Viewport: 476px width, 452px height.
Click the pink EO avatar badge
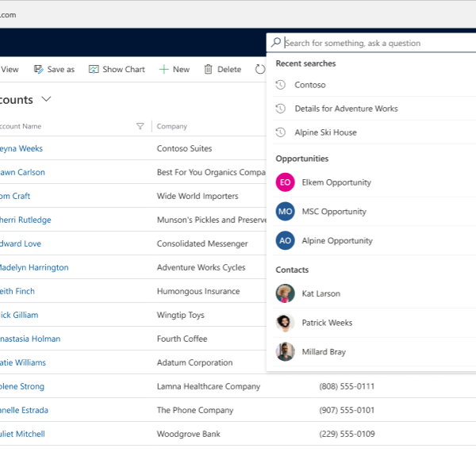285,182
